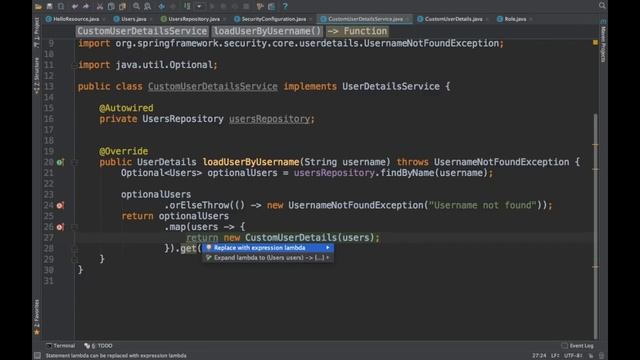640x360 pixels.
Task: Collapse the method fold marker on line 20
Action: (74, 162)
